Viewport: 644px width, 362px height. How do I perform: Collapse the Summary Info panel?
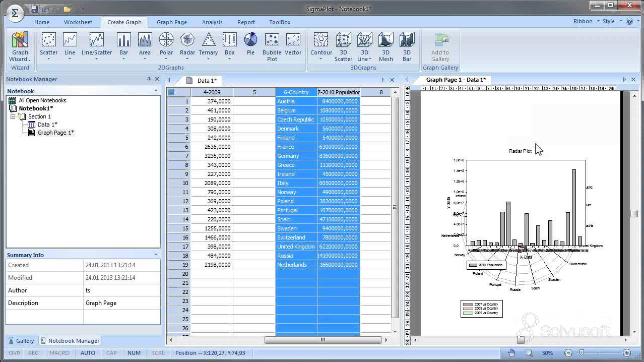155,255
